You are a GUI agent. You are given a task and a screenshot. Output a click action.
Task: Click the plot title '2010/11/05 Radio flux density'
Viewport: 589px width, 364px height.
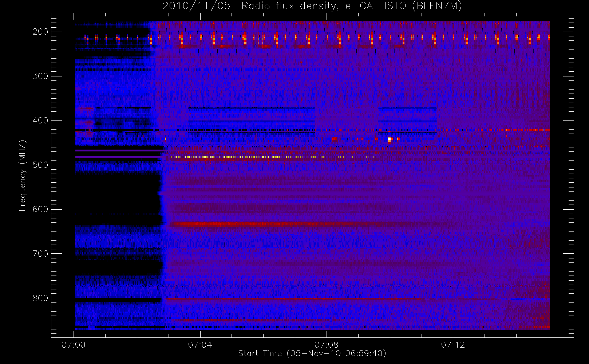pyautogui.click(x=312, y=6)
